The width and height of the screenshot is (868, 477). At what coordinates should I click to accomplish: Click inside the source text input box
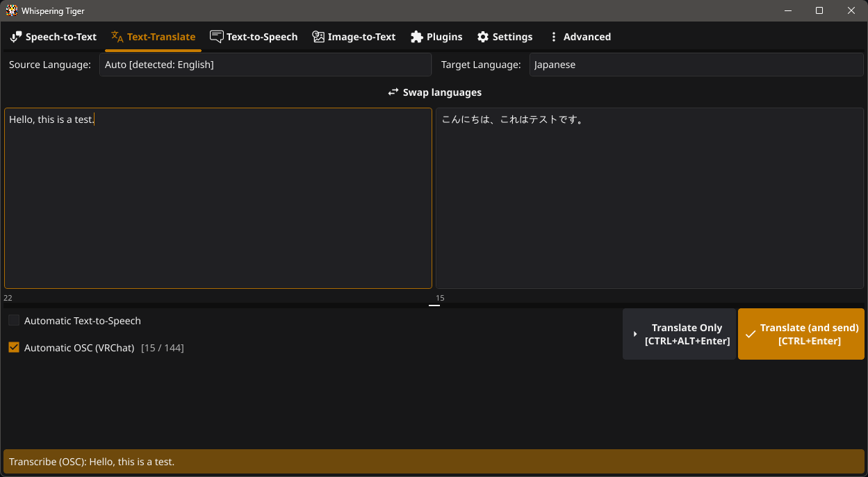point(218,201)
